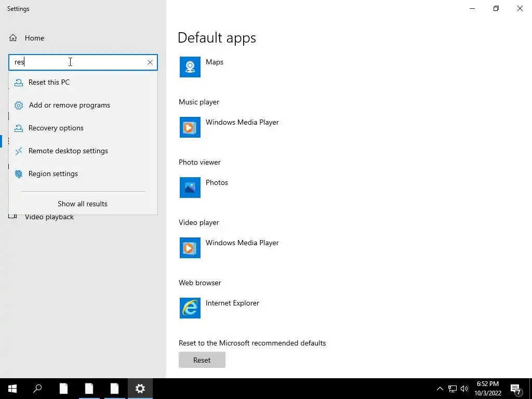532x399 pixels.
Task: Open taskbar search magnifier
Action: 37,389
